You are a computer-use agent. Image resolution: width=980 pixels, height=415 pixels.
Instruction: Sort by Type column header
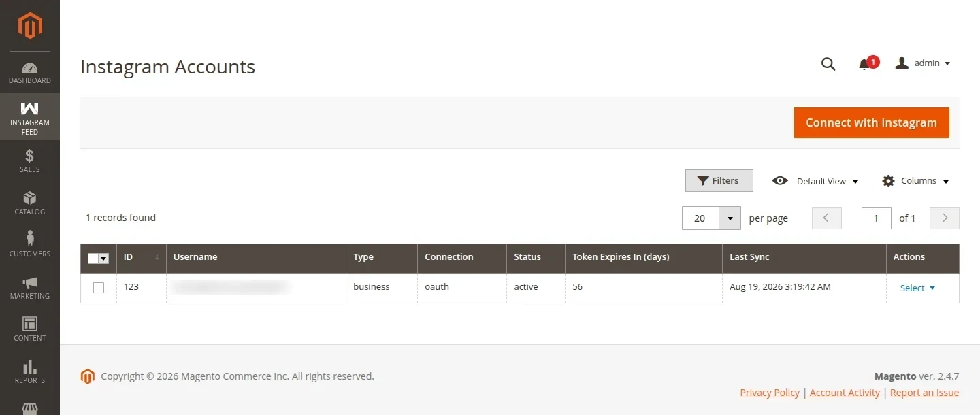pyautogui.click(x=382, y=257)
